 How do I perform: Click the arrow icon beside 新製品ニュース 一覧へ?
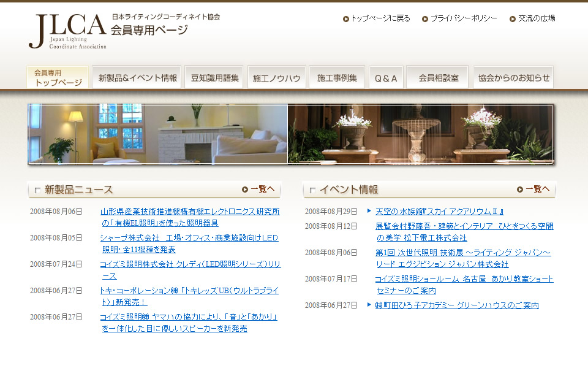tap(245, 190)
